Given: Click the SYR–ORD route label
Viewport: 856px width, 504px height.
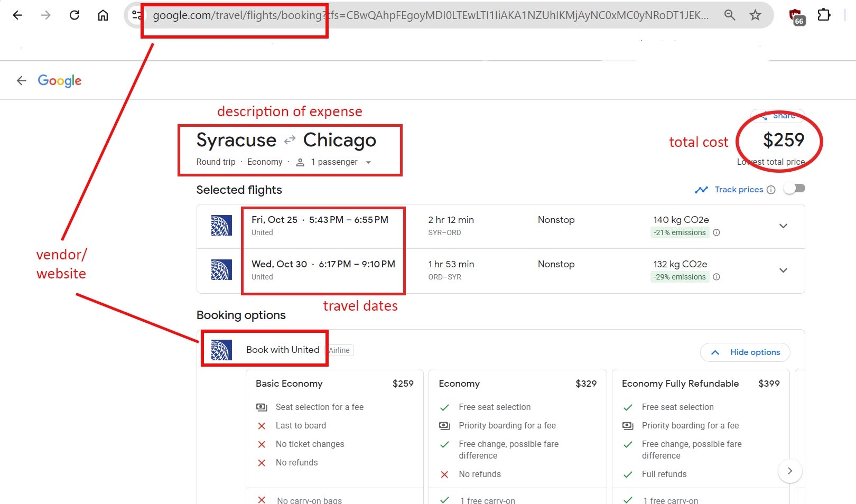Looking at the screenshot, I should (x=444, y=232).
